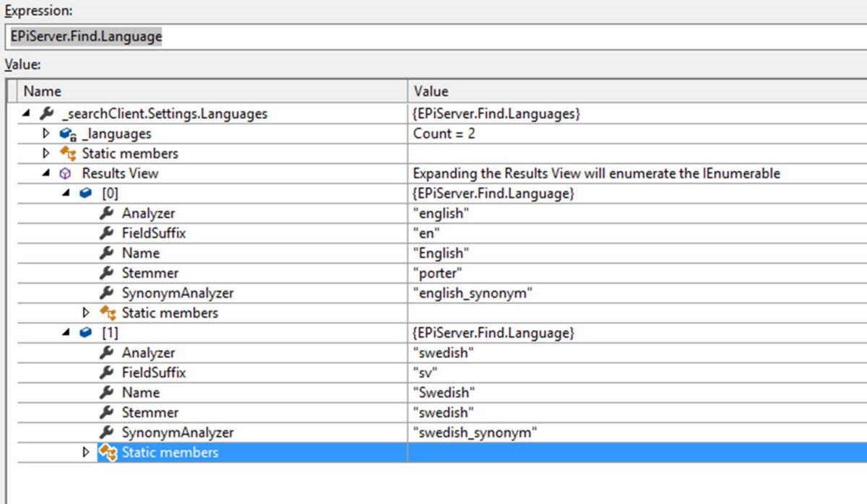
Task: Collapse the root _searchClient.Settings.Languages node
Action: 27,114
